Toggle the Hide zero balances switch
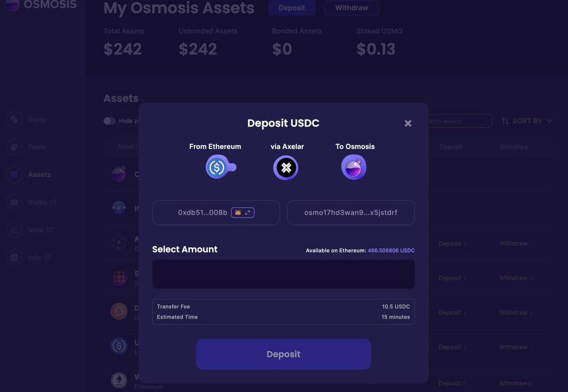The image size is (568, 392). click(109, 121)
